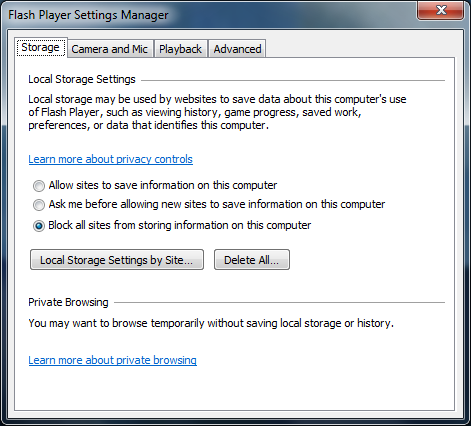Open the Camera and Mic tab
The height and width of the screenshot is (426, 471).
(110, 49)
